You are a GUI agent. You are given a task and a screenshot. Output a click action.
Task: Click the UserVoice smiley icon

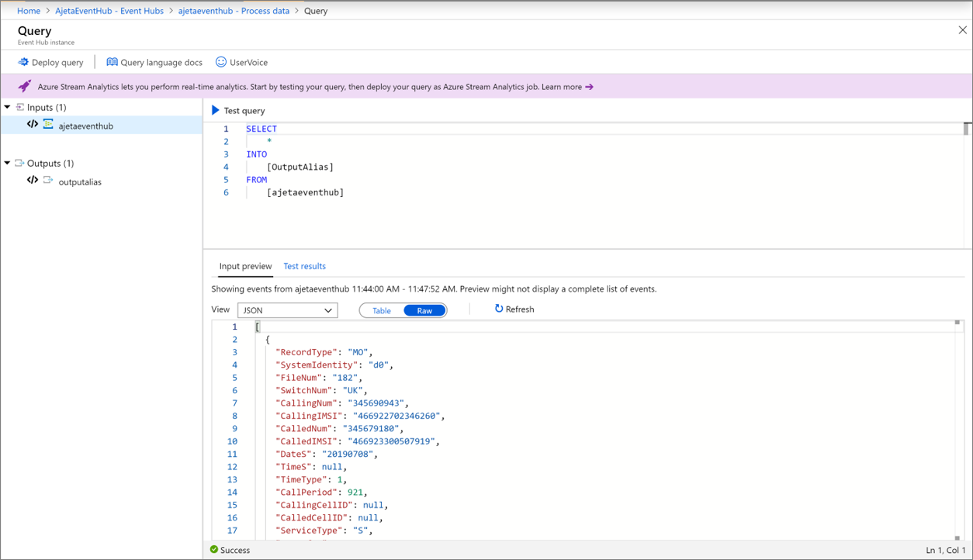click(221, 62)
